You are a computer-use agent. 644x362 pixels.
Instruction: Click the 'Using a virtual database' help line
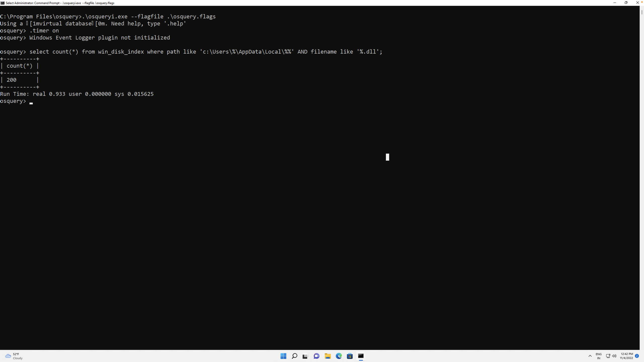pyautogui.click(x=93, y=24)
